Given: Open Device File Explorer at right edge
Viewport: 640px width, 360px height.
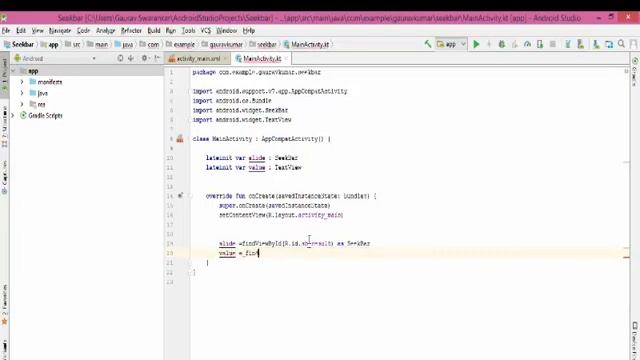Looking at the screenshot, I should pyautogui.click(x=635, y=341).
